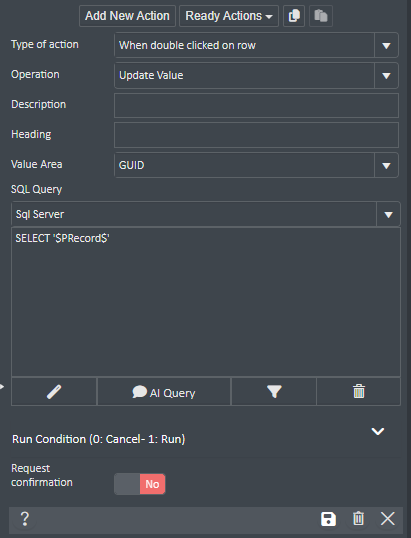Open help with question mark icon
This screenshot has width=411, height=538.
25,518
